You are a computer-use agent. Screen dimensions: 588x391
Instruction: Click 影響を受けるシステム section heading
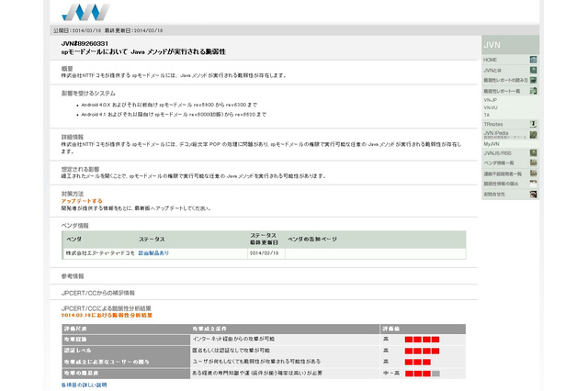pos(88,94)
